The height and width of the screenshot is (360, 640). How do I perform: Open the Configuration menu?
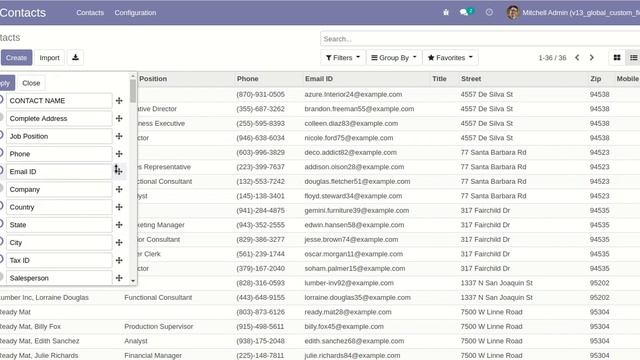click(135, 13)
